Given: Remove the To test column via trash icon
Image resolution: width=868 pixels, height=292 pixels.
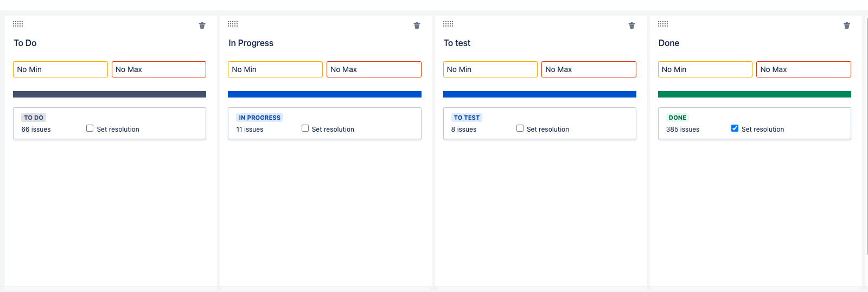Looking at the screenshot, I should click(631, 25).
